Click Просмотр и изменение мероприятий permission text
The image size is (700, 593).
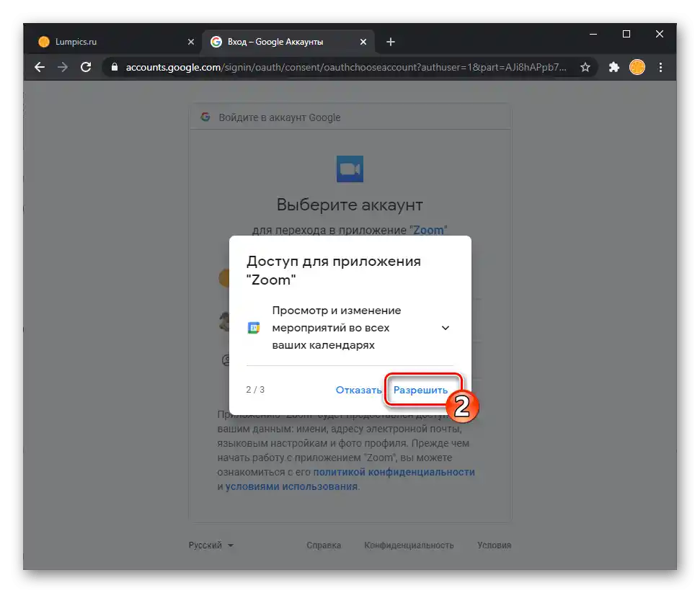pos(337,328)
